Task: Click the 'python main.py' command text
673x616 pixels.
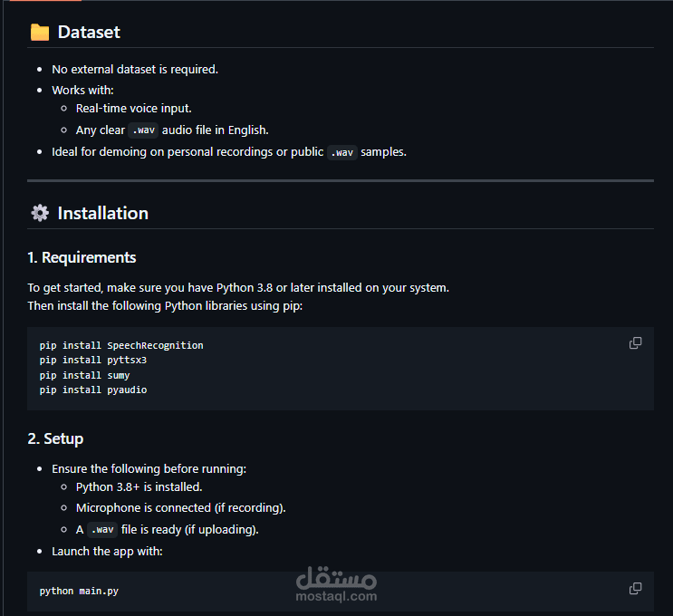Action: (x=79, y=592)
